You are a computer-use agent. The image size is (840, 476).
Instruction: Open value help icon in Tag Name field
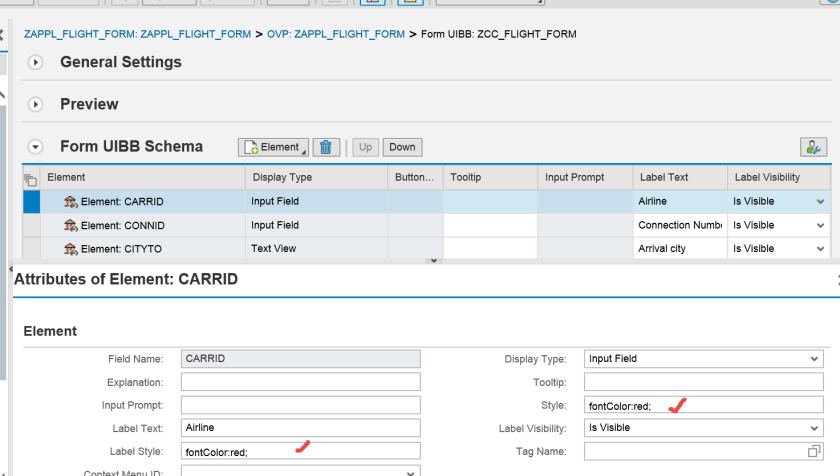tap(814, 452)
